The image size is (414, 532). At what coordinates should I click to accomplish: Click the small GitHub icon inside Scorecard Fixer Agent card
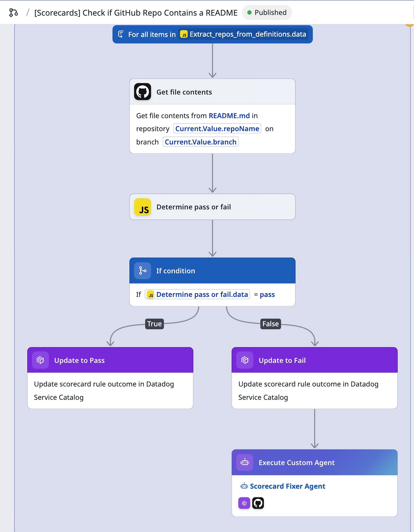258,503
